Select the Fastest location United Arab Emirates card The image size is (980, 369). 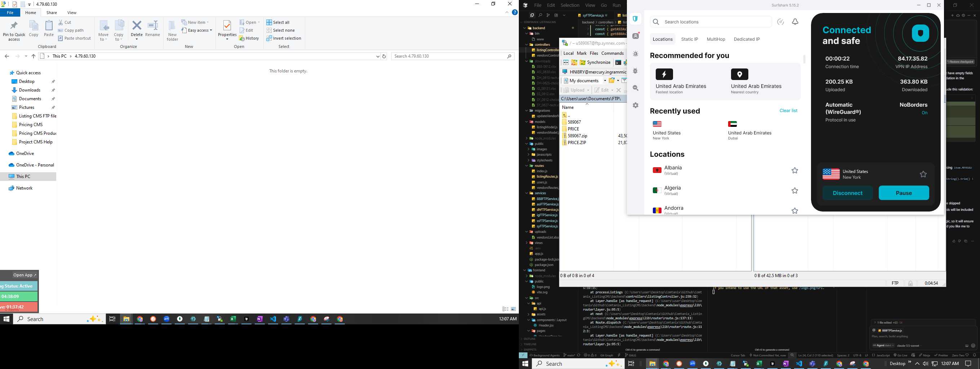681,82
